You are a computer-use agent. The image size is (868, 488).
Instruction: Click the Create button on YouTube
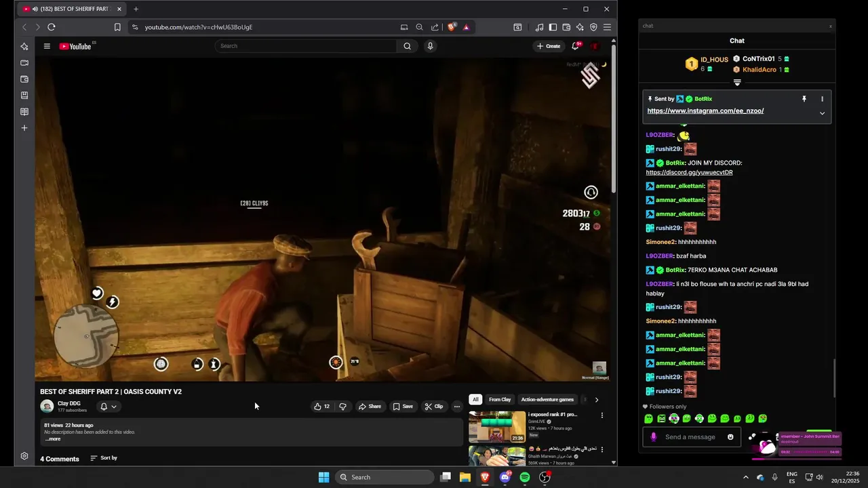pyautogui.click(x=549, y=46)
